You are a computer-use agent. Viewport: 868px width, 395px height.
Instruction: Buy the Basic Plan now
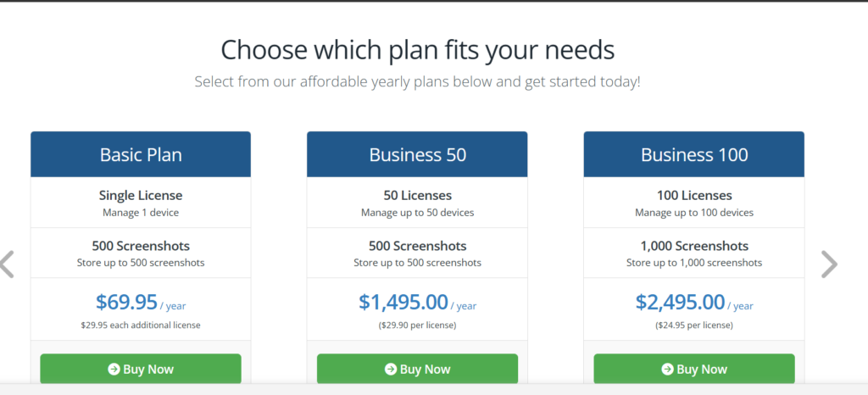(141, 369)
